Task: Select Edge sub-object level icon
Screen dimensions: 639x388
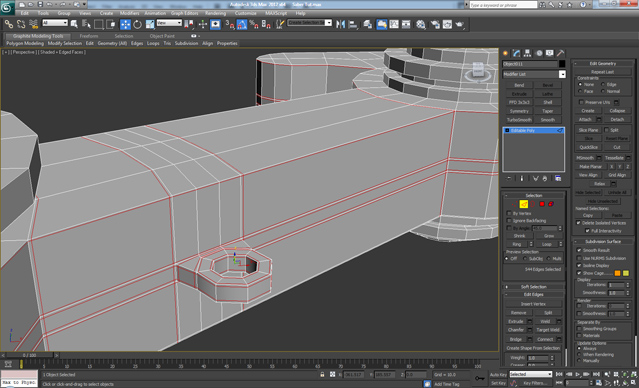Action: click(524, 204)
